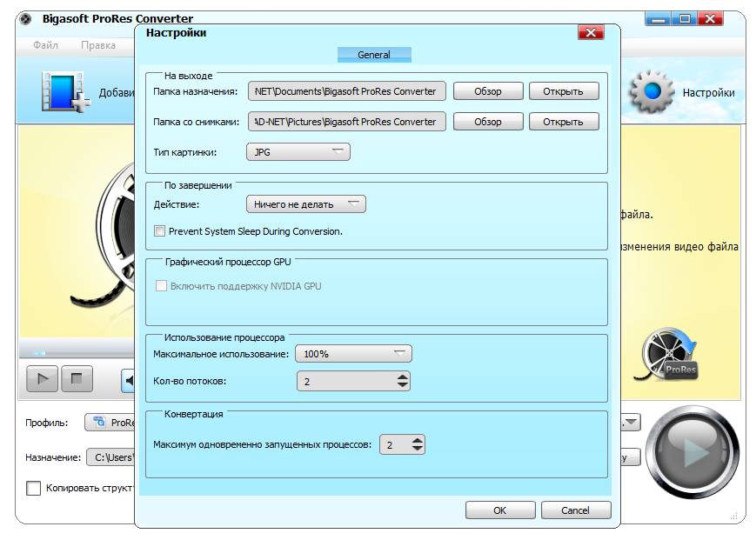Expand Максимальное использование 100% dropdown
The width and height of the screenshot is (756, 540).
tap(353, 354)
